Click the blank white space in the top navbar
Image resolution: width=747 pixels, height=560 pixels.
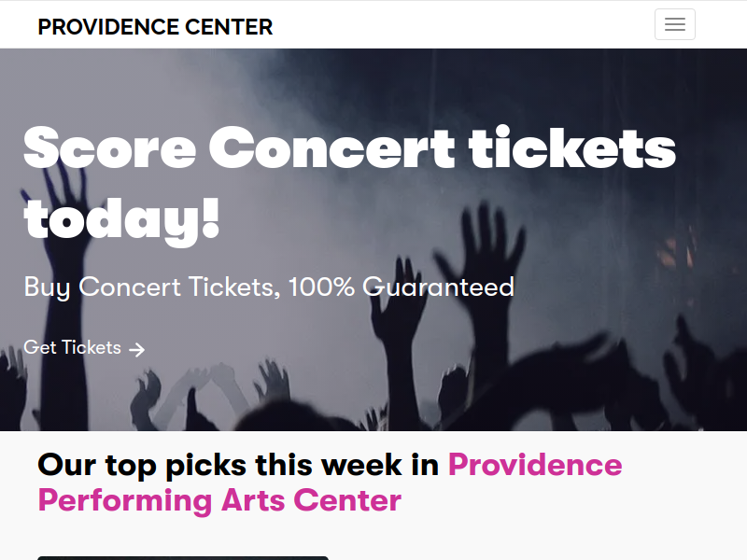click(x=462, y=25)
